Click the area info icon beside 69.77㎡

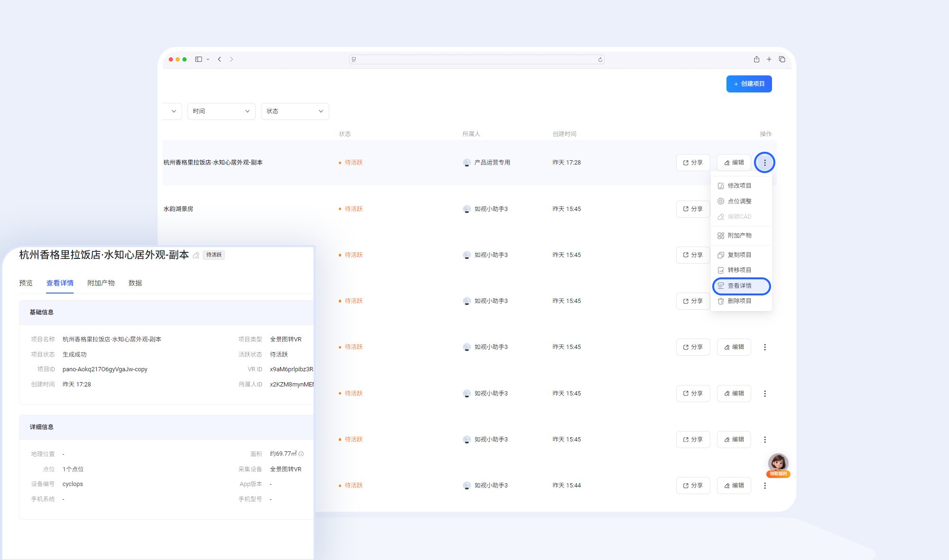pos(301,454)
